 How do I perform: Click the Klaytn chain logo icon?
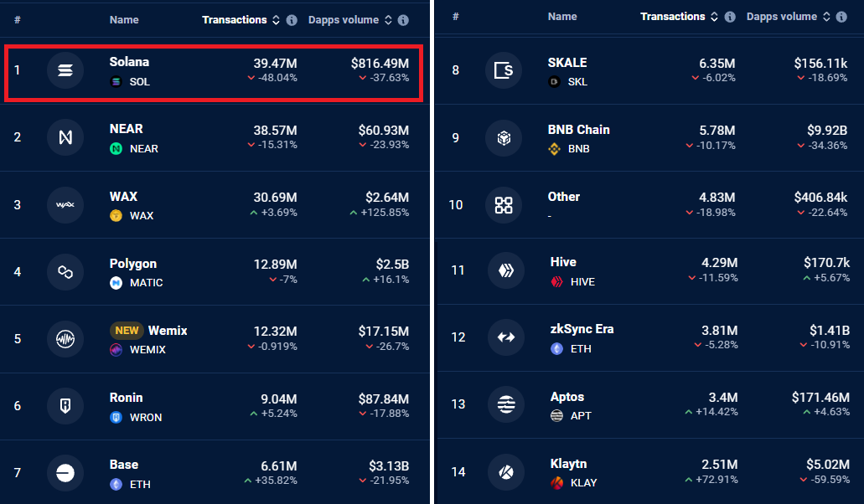[506, 471]
